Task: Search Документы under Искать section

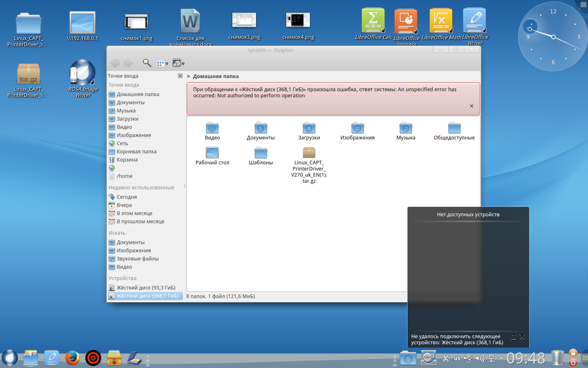Action: pyautogui.click(x=145, y=242)
